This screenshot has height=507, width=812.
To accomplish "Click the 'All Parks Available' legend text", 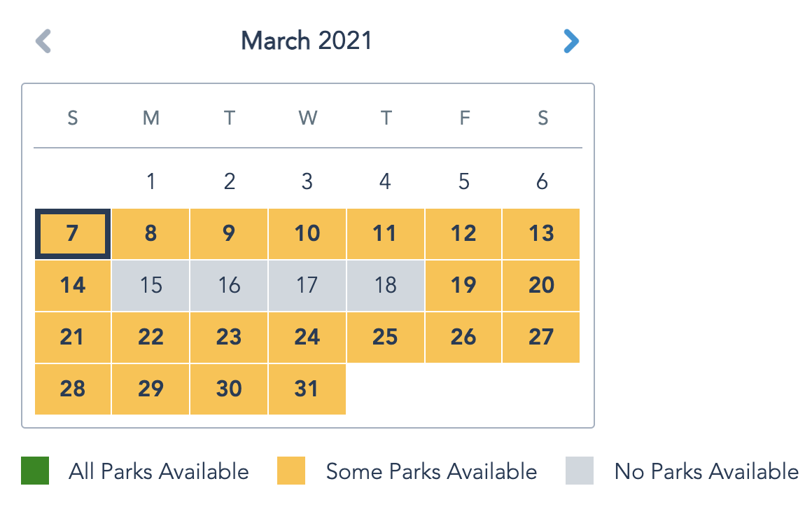I will tap(157, 471).
